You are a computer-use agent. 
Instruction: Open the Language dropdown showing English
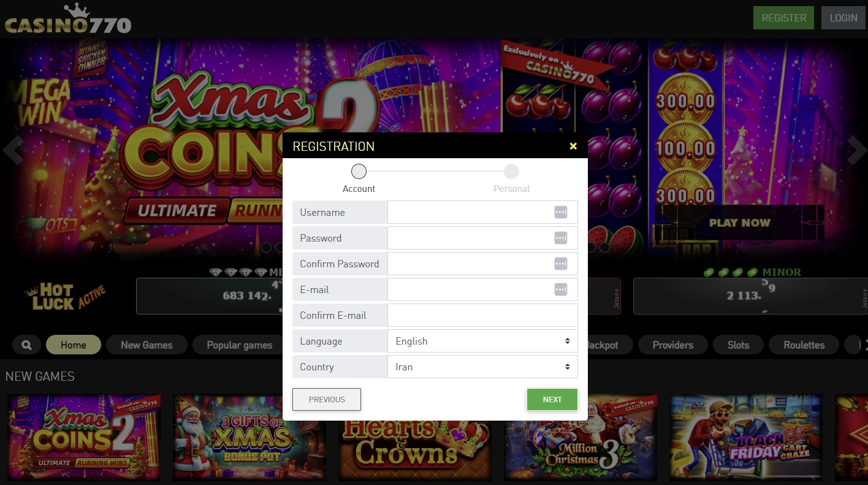click(482, 341)
